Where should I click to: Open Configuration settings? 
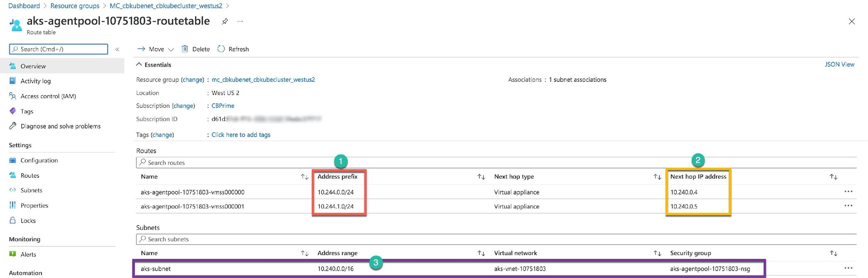coord(39,160)
